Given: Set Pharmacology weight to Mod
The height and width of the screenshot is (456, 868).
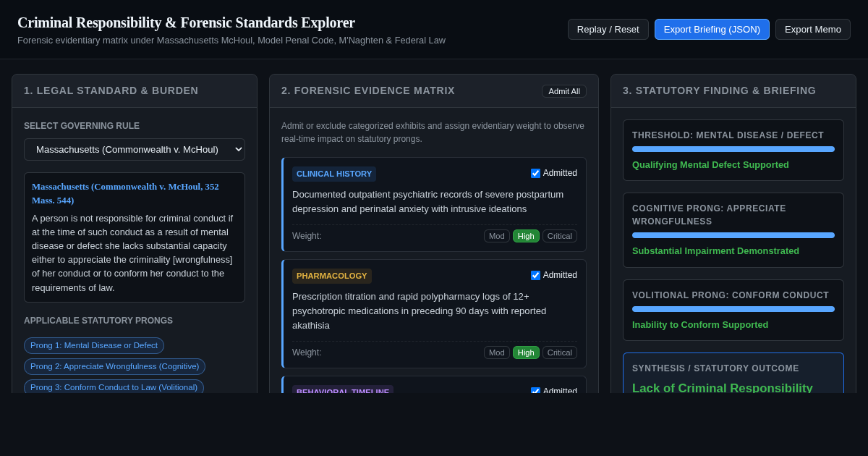Looking at the screenshot, I should click(497, 352).
